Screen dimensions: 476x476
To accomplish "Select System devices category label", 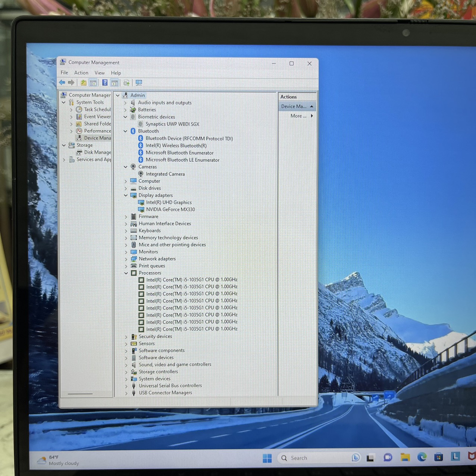I will (x=154, y=379).
